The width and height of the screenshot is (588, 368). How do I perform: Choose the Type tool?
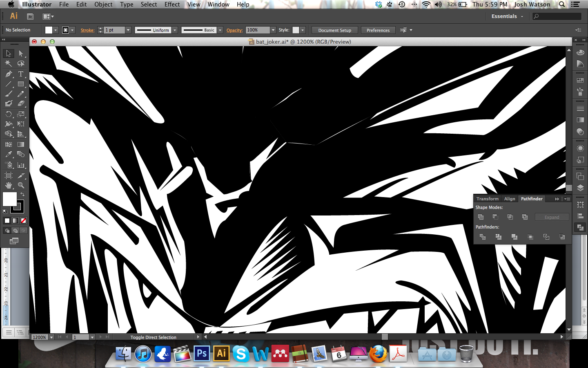(x=21, y=74)
